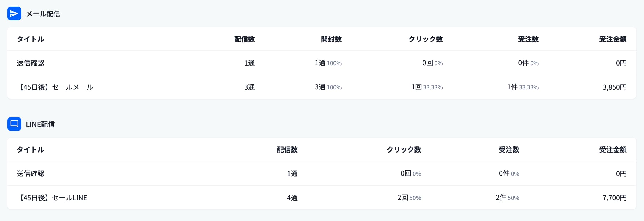This screenshot has height=221, width=644.
Task: Click the LINE配信 section heading
Action: point(40,124)
